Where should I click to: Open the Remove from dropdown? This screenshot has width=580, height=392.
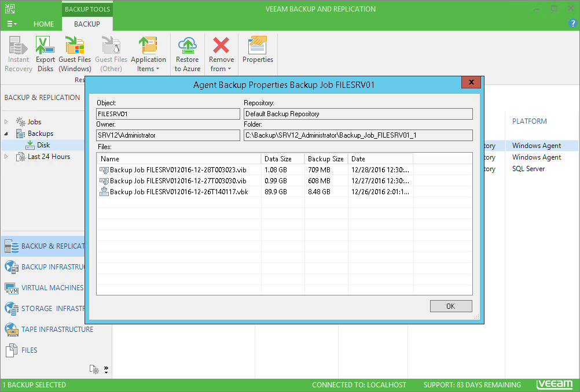221,54
